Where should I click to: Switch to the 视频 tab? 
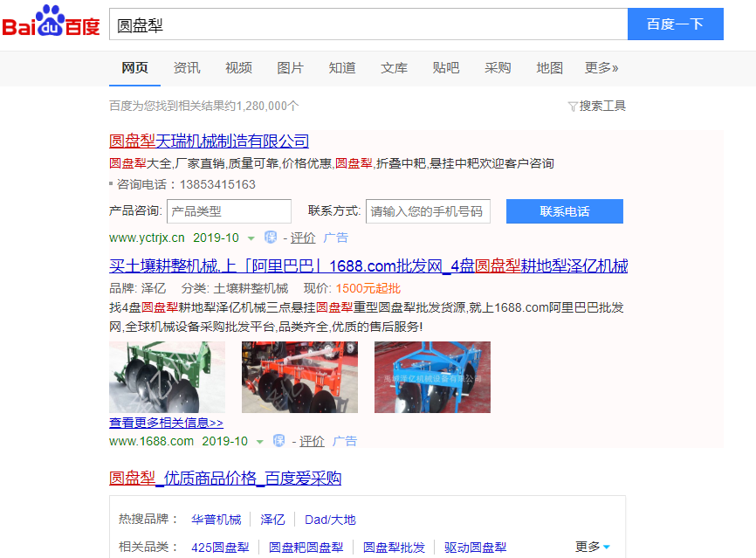(x=238, y=68)
